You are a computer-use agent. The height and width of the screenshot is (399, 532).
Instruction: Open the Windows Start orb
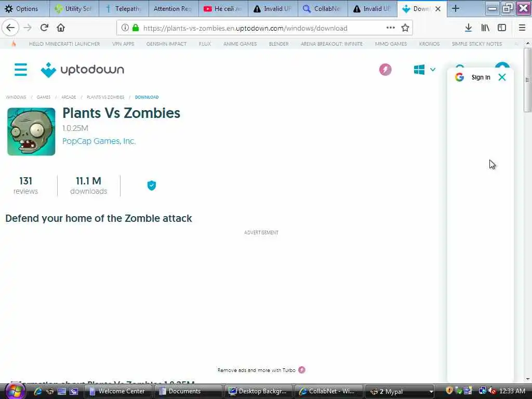coord(14,391)
